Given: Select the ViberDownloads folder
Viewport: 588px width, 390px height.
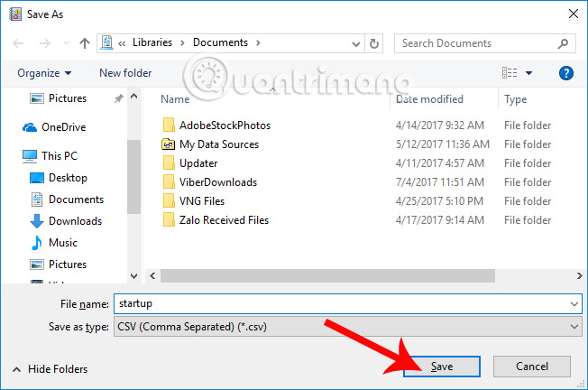Looking at the screenshot, I should pyautogui.click(x=218, y=182).
